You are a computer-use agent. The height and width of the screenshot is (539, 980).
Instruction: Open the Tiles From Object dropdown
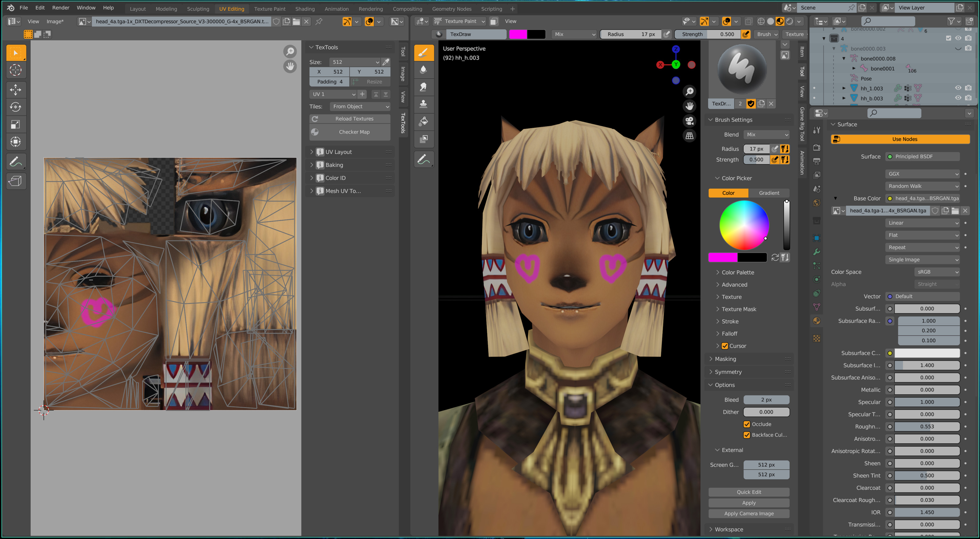click(360, 107)
